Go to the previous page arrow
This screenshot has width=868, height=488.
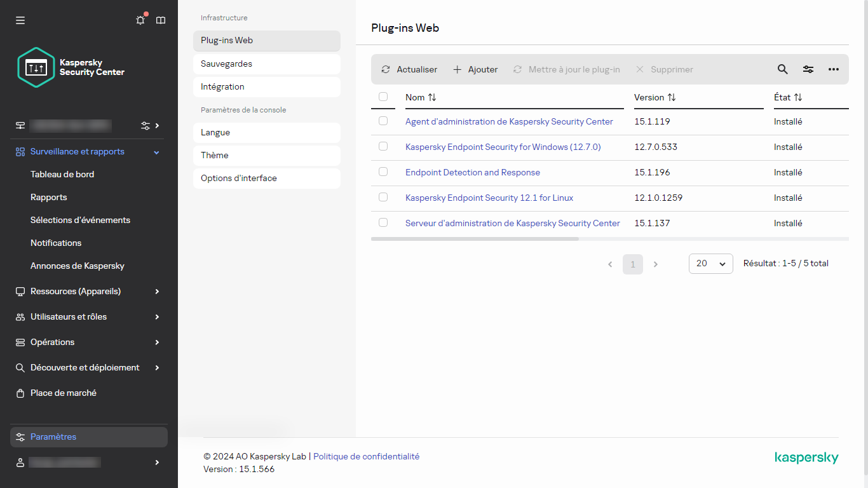[x=610, y=264]
